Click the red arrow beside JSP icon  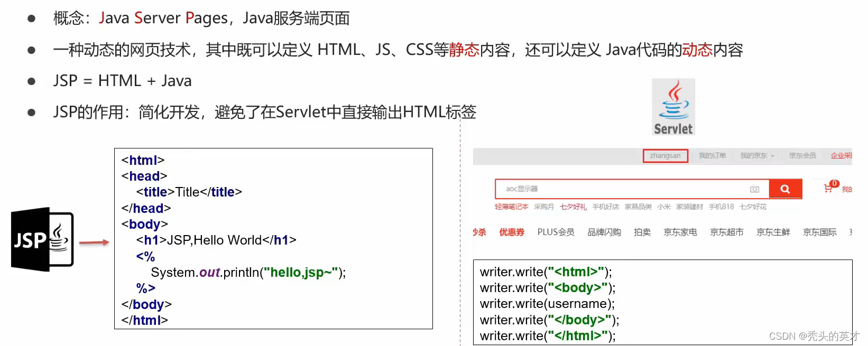click(x=94, y=242)
